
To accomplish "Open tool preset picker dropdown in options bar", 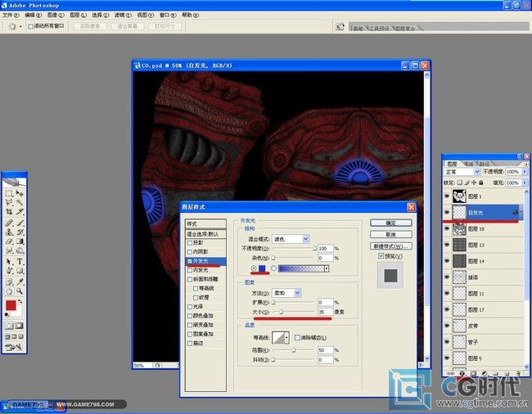I will click(x=20, y=26).
